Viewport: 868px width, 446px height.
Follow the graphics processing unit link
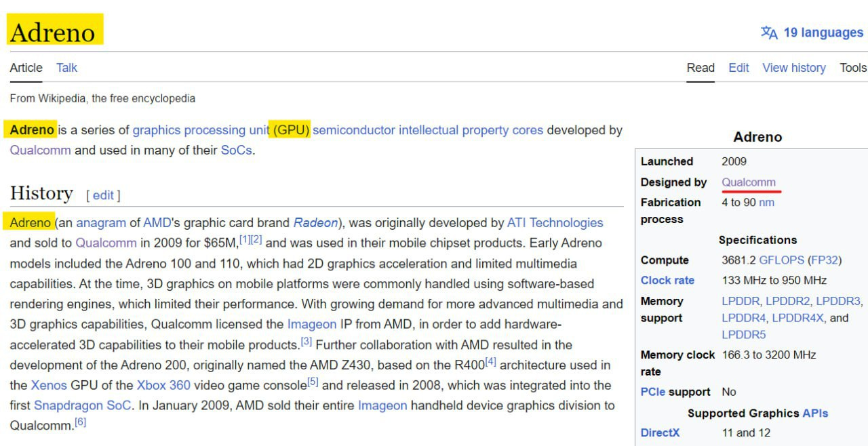(x=201, y=130)
